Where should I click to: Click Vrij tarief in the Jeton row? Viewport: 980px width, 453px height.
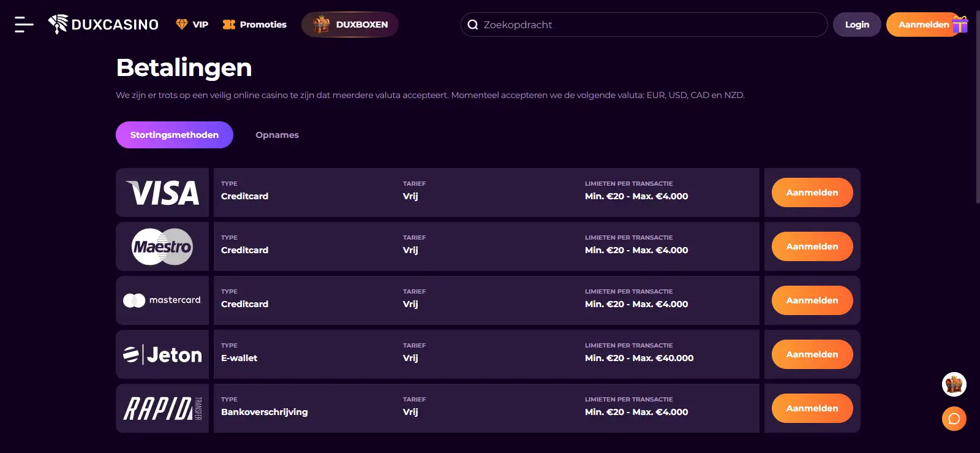(410, 358)
